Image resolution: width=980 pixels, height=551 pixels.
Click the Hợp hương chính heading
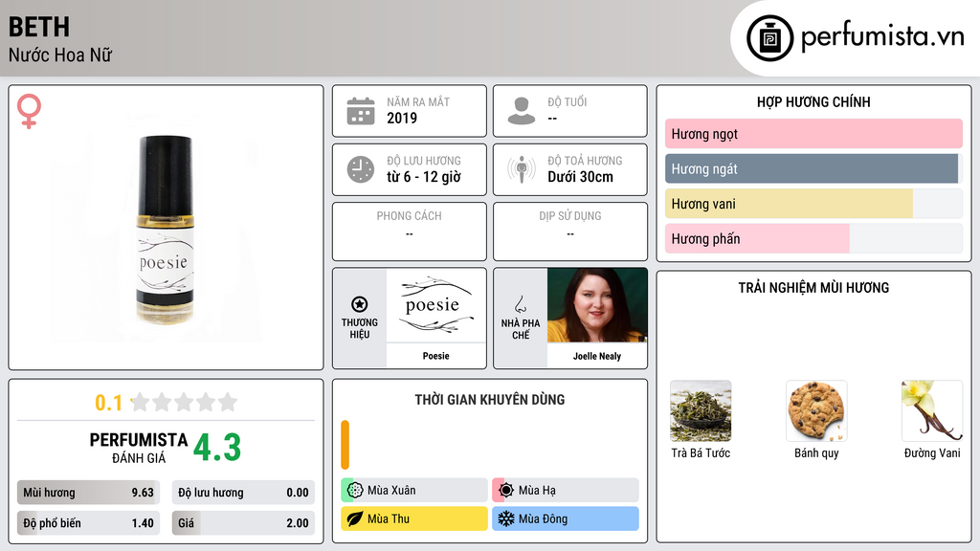[x=813, y=101]
